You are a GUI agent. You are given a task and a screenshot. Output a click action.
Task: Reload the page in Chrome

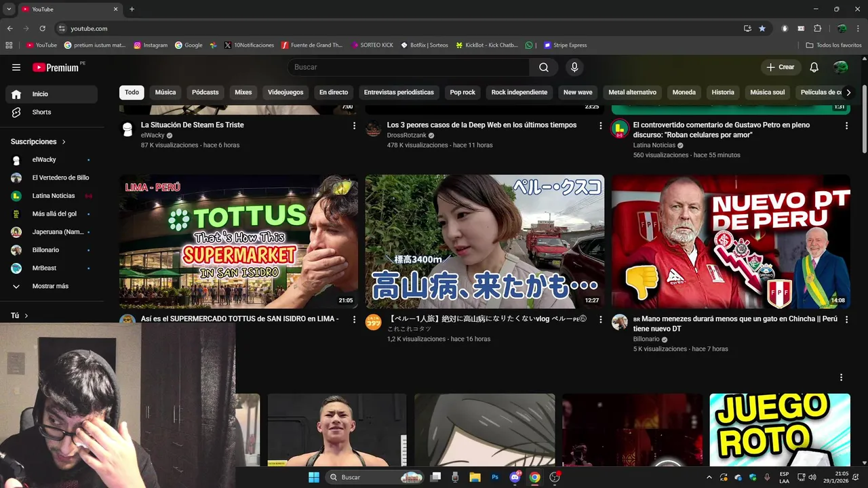(43, 28)
